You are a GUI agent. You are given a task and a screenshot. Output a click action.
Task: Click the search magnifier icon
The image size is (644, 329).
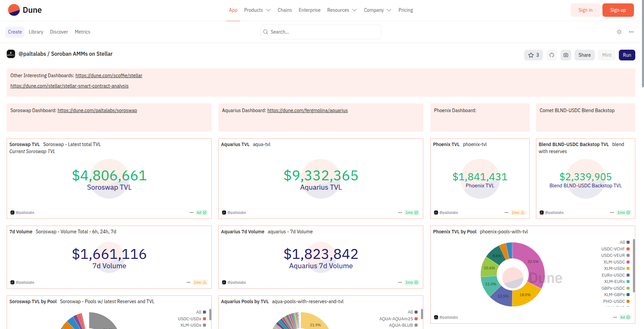(x=266, y=32)
